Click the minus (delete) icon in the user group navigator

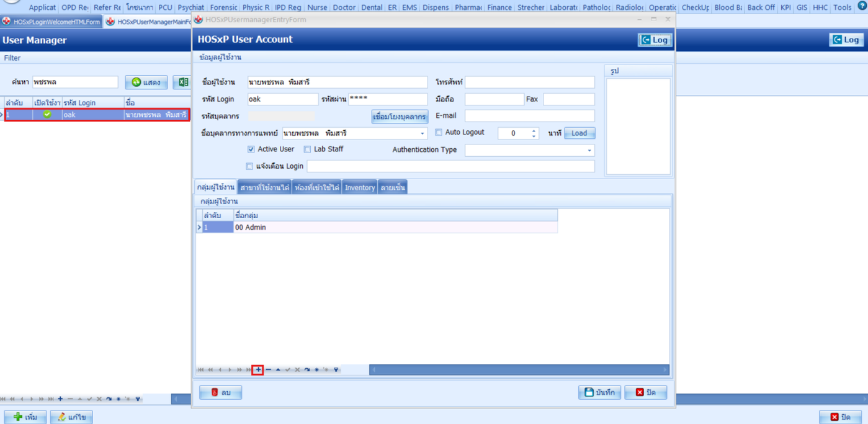pos(269,369)
